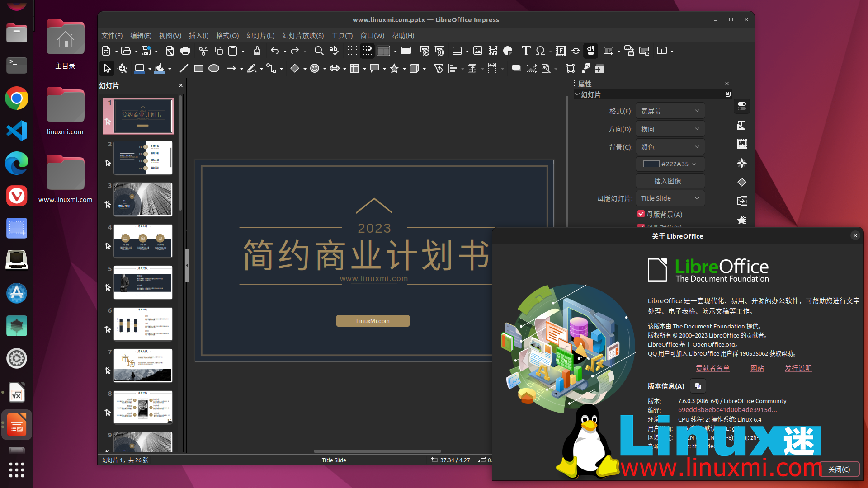This screenshot has width=868, height=488.
Task: Open the #222A35 background color picker
Action: [670, 164]
